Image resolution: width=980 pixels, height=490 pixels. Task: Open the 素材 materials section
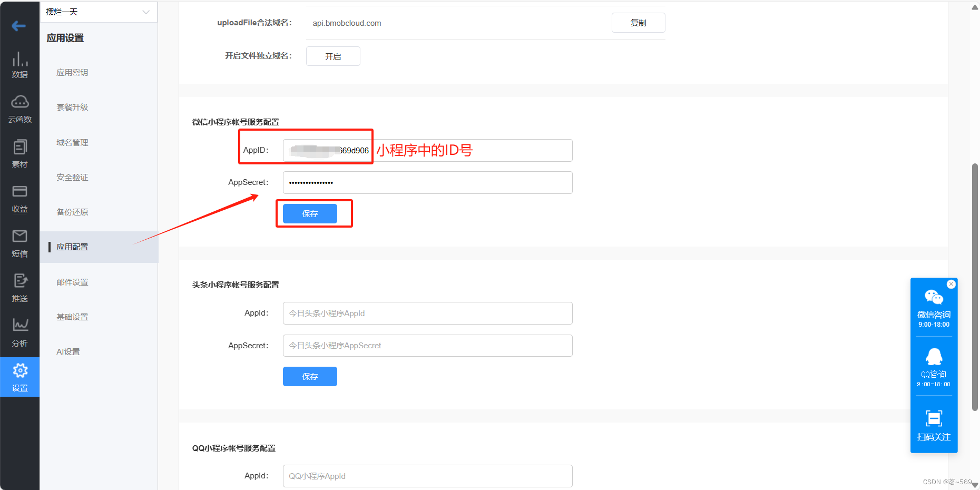tap(19, 154)
